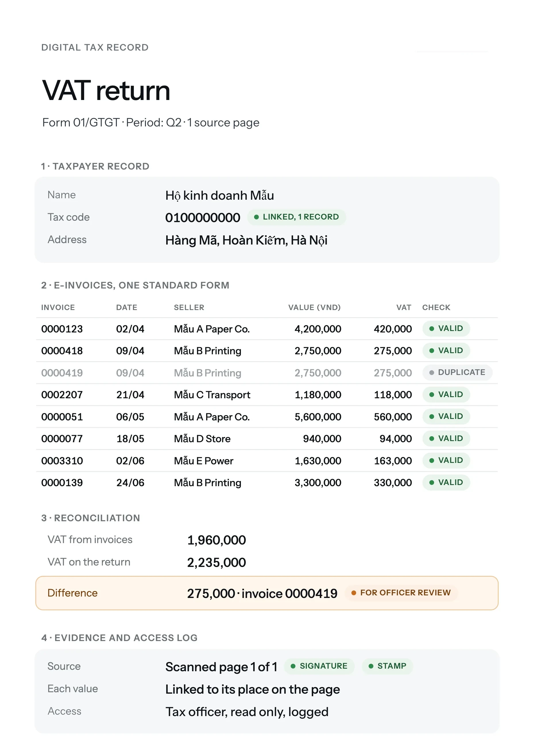Click VALID badge for invoice 0003310
Screen dimensions: 534x756
[x=446, y=460]
